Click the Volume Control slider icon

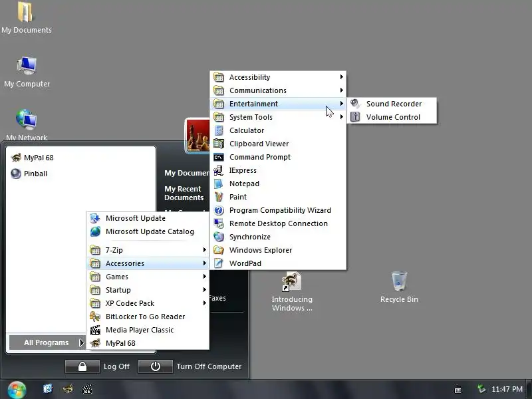(x=355, y=117)
